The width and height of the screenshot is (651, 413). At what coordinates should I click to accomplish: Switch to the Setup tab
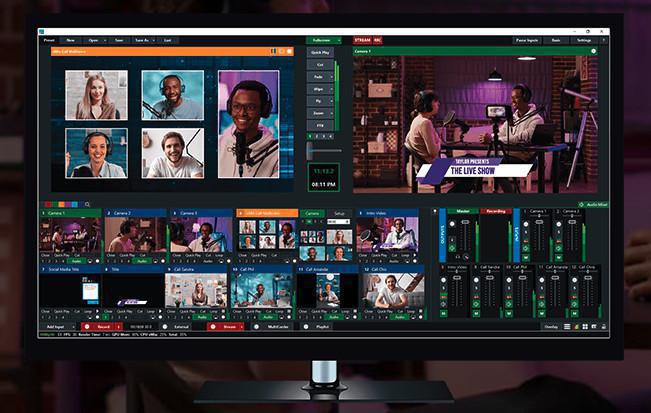340,213
